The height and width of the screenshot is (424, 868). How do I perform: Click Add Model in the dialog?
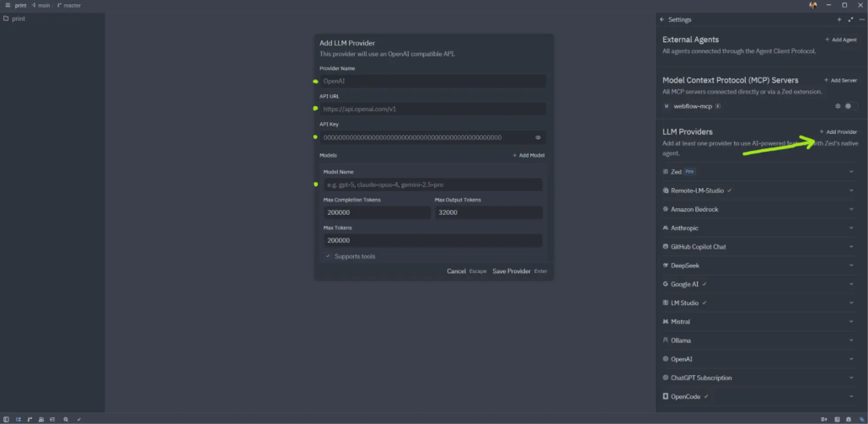click(528, 156)
